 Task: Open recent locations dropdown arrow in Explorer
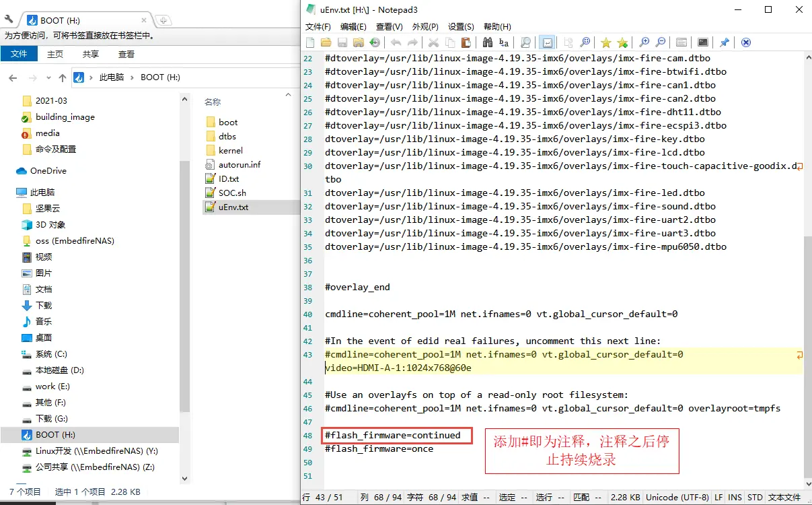coord(48,78)
